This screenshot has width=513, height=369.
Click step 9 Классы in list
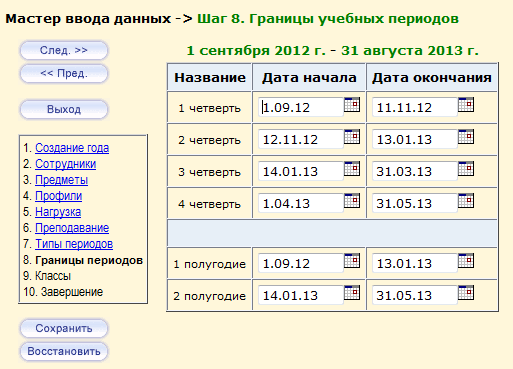coord(53,276)
